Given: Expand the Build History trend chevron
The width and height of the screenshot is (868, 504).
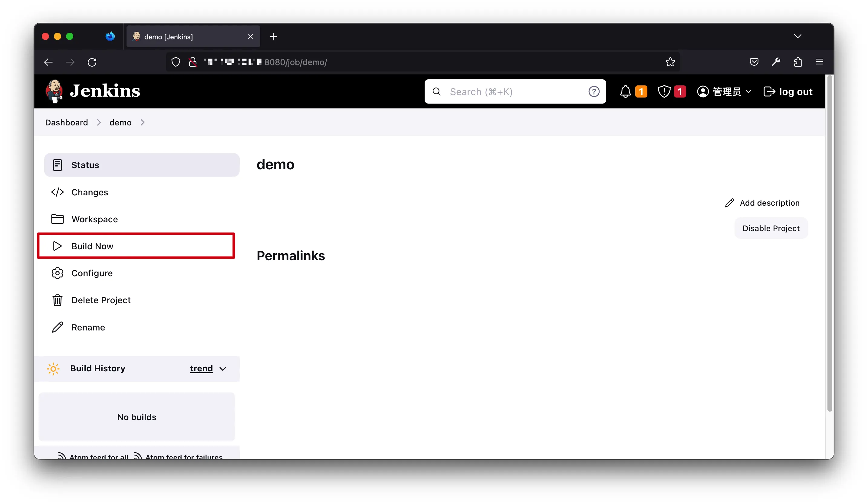Looking at the screenshot, I should (x=223, y=369).
